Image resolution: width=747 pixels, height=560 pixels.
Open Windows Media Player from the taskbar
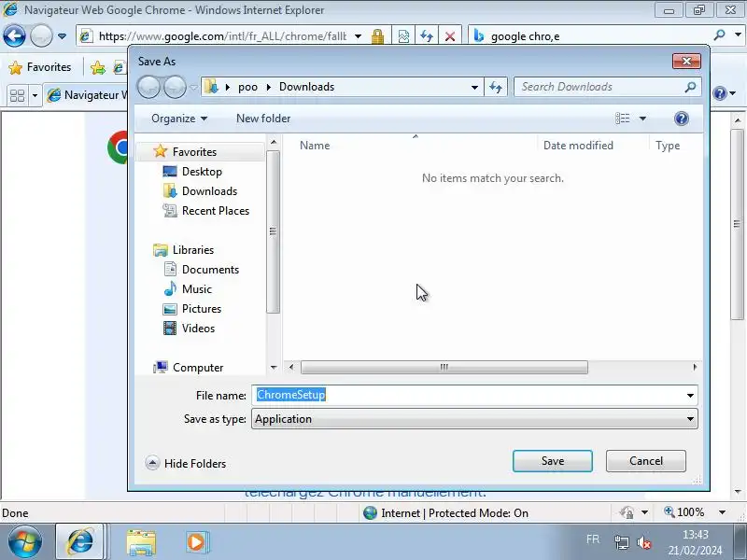pyautogui.click(x=196, y=542)
